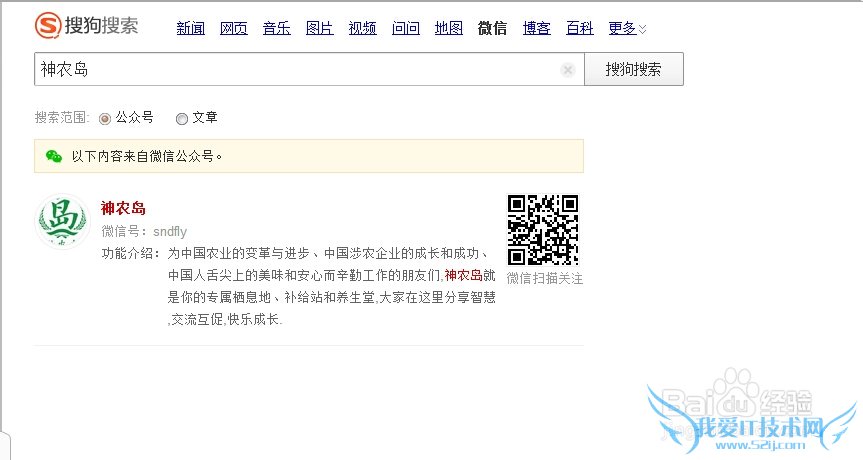Click the Sogou search logo
This screenshot has height=460, width=863.
click(86, 25)
